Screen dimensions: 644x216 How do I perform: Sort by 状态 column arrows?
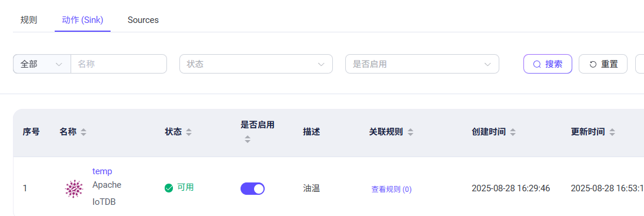pos(189,132)
